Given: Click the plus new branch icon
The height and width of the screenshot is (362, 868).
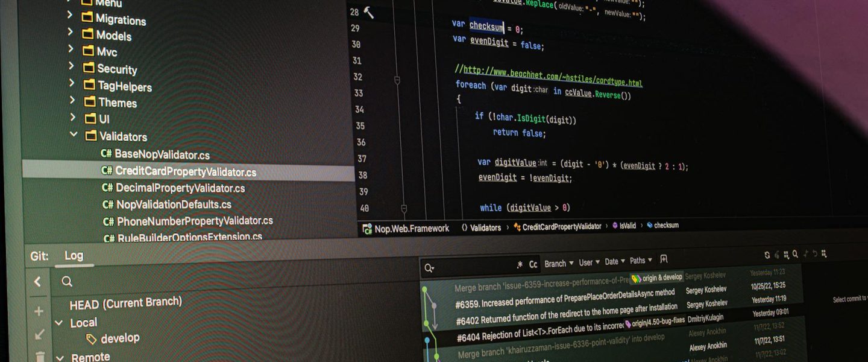Looking at the screenshot, I should [x=39, y=311].
